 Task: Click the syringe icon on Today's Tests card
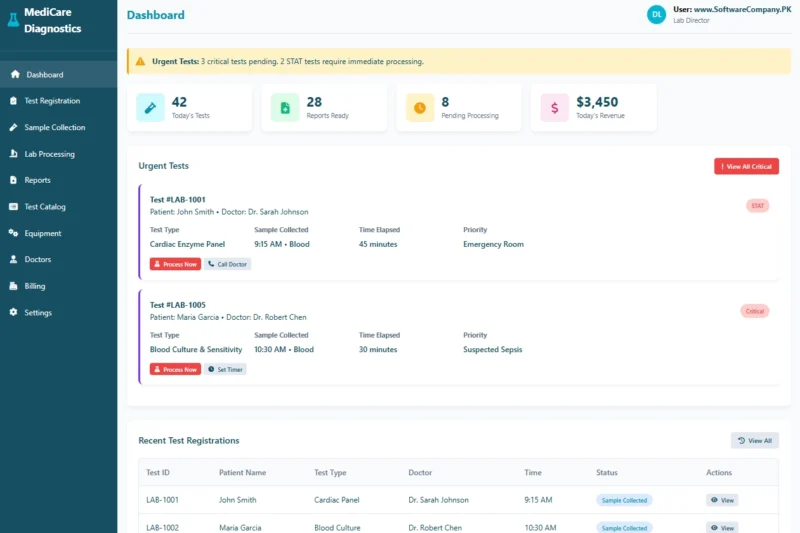[151, 108]
